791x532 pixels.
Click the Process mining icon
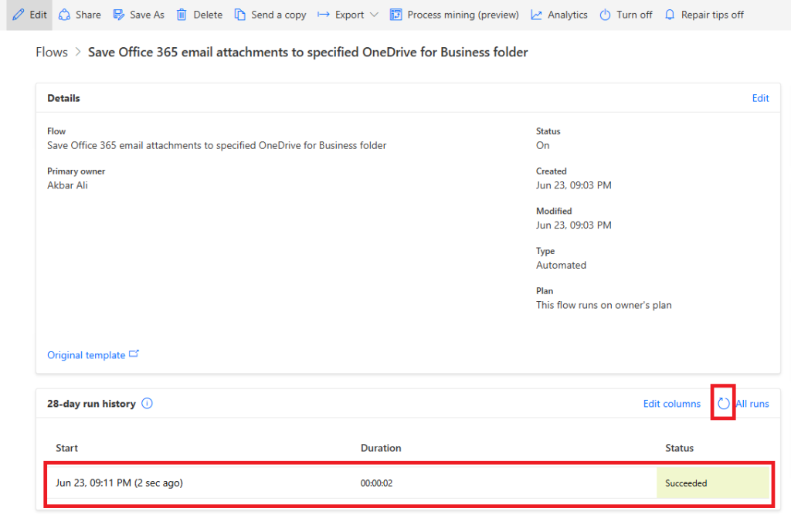(396, 15)
